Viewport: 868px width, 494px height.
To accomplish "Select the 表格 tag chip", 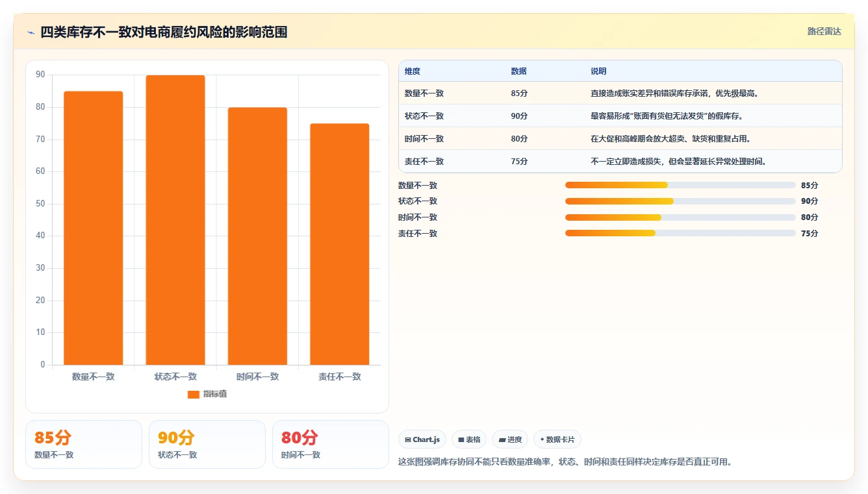I will (x=469, y=439).
